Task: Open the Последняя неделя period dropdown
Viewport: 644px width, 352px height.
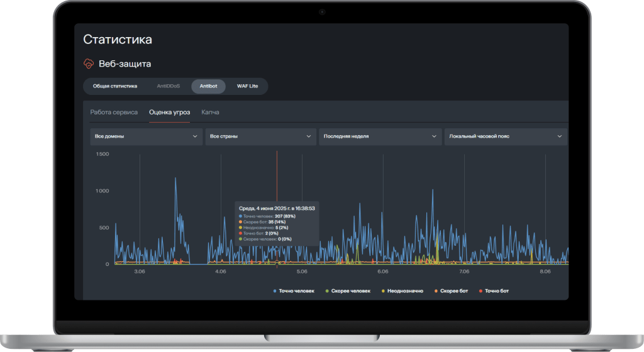Action: tap(380, 136)
